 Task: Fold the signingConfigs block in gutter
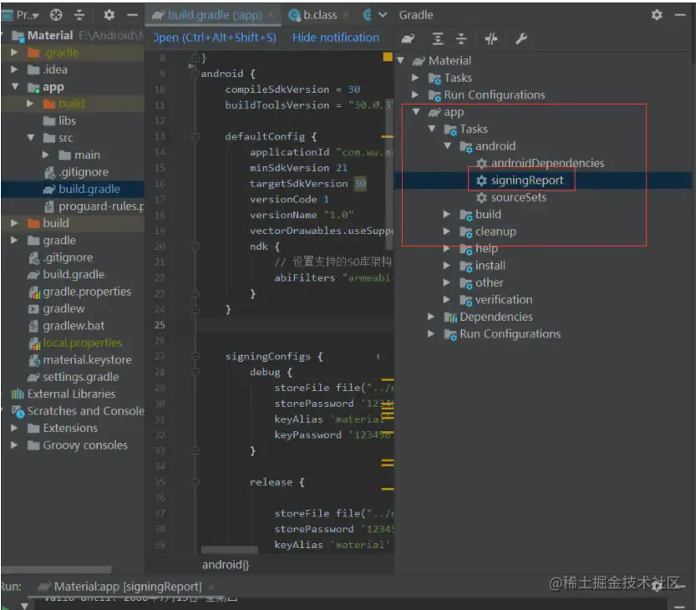click(195, 356)
